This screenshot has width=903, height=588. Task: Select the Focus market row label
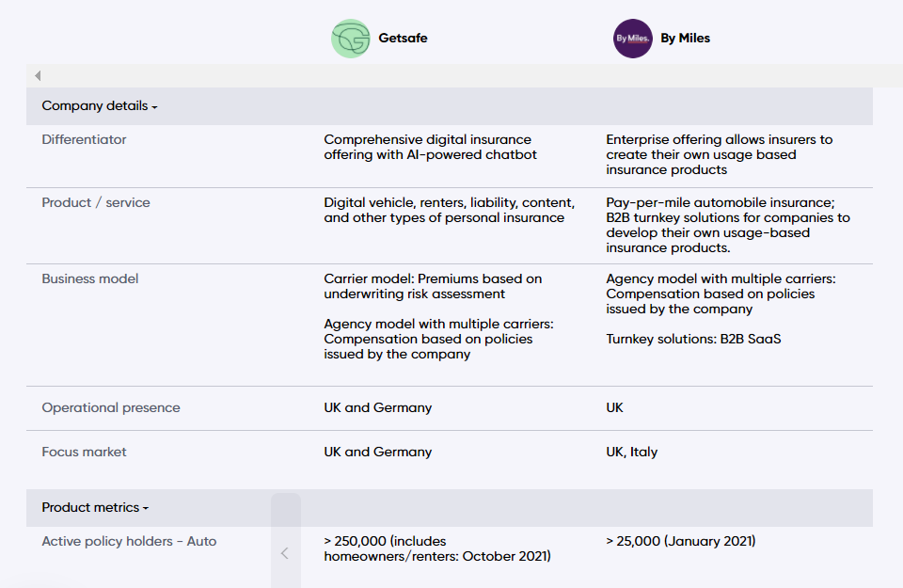84,452
